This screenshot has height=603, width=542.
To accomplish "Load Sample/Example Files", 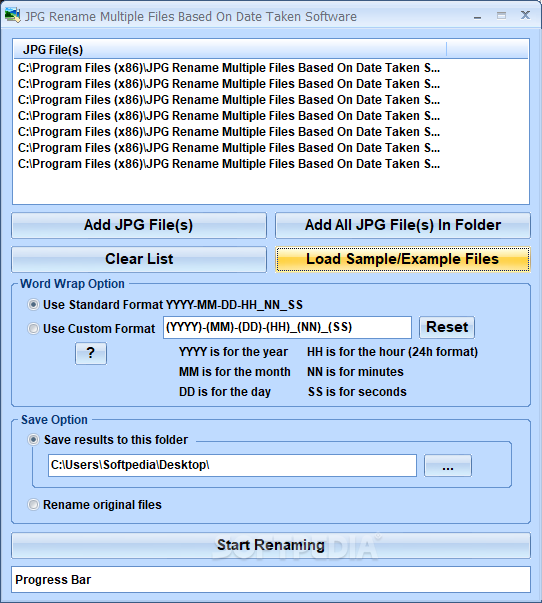I will pyautogui.click(x=403, y=259).
